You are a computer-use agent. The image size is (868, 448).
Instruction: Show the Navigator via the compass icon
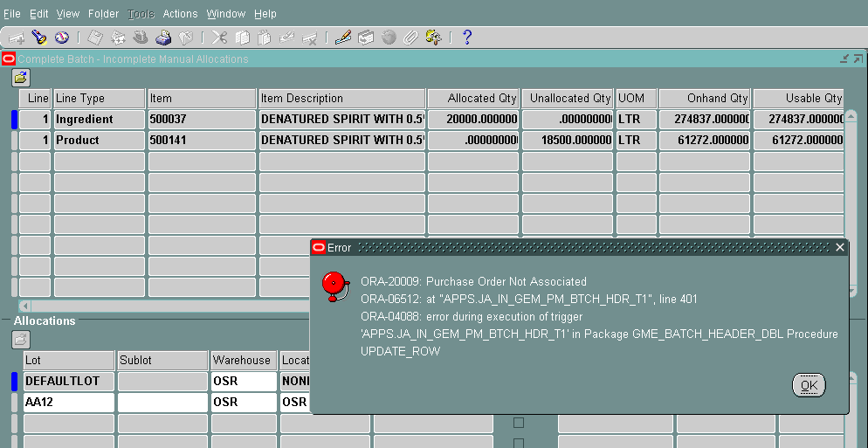(61, 38)
